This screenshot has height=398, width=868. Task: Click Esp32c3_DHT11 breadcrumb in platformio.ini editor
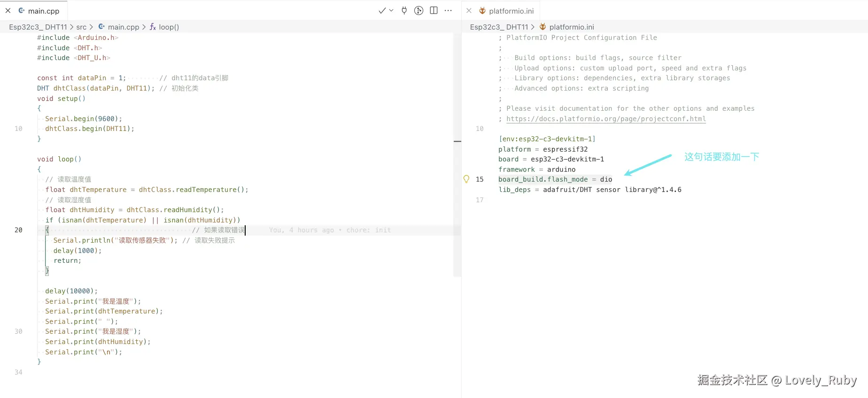(x=499, y=27)
